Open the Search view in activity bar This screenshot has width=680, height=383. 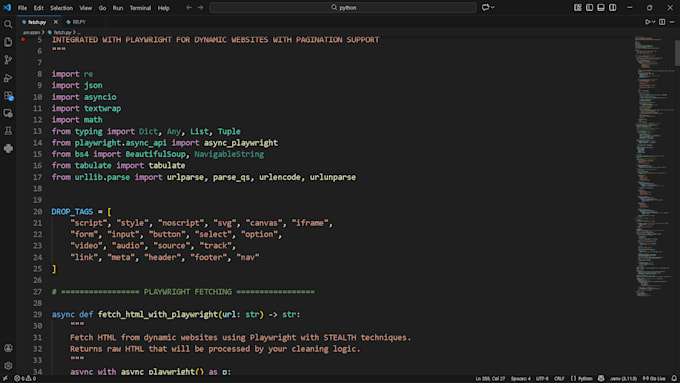8,24
